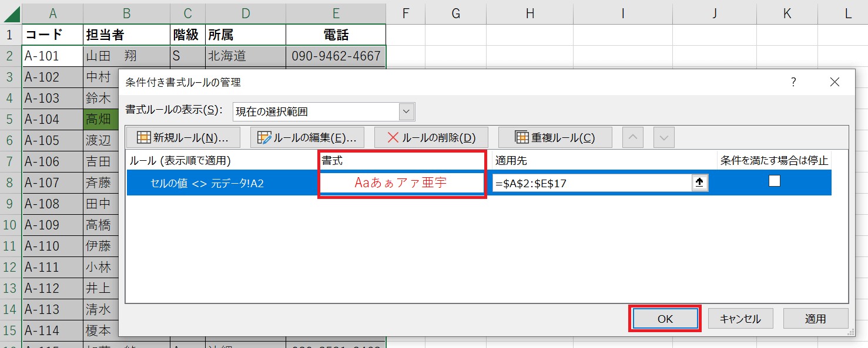Move the rule down with the down arrow
This screenshot has width=868, height=348.
[x=663, y=138]
